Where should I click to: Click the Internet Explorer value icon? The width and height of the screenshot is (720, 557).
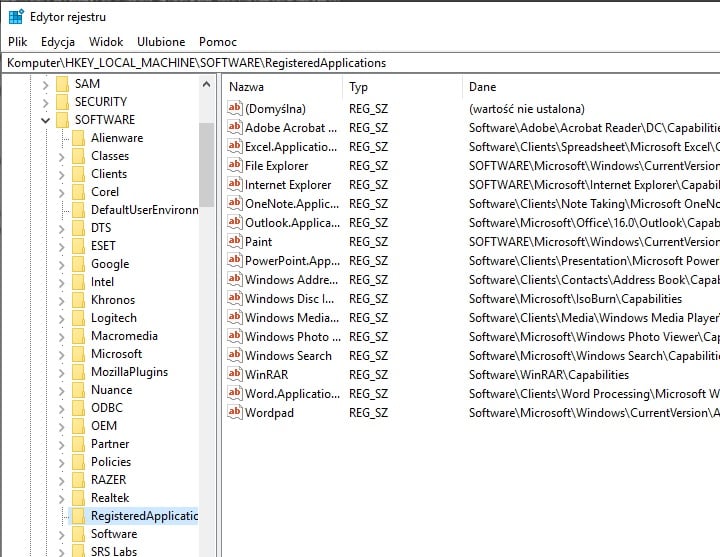pyautogui.click(x=235, y=185)
